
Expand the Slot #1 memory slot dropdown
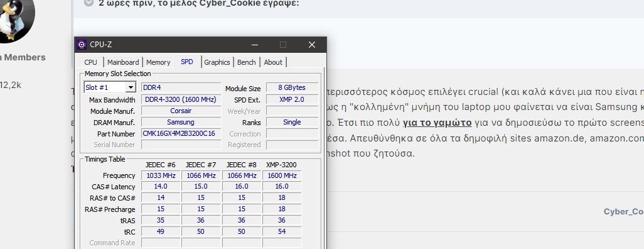[x=131, y=87]
